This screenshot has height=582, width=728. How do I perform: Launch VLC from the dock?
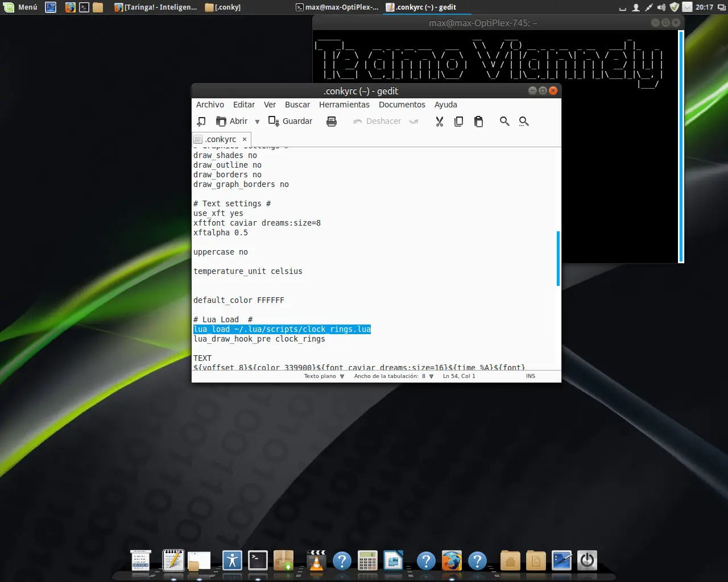click(x=316, y=561)
